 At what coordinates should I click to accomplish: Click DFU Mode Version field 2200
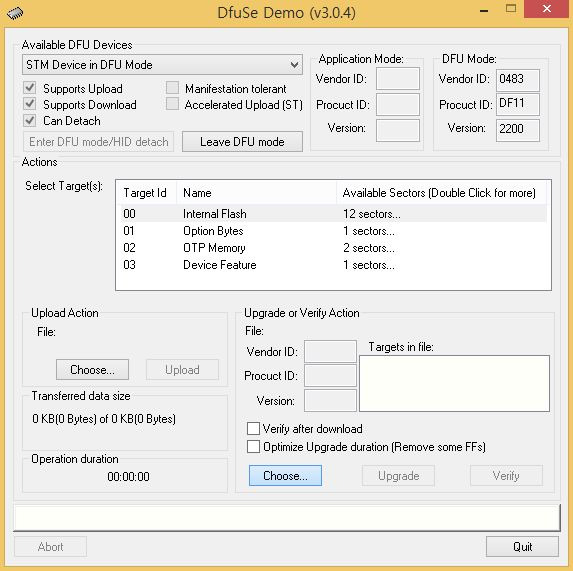click(x=518, y=130)
